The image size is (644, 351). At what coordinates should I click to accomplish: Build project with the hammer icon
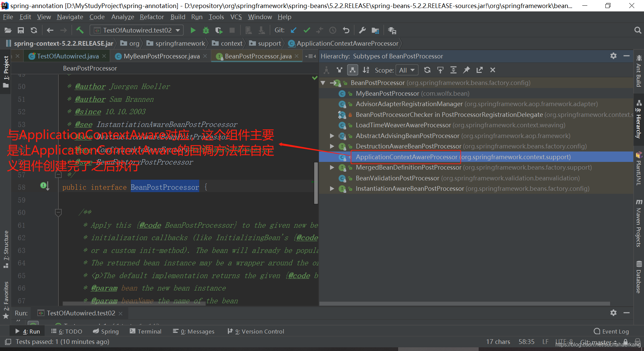[80, 30]
